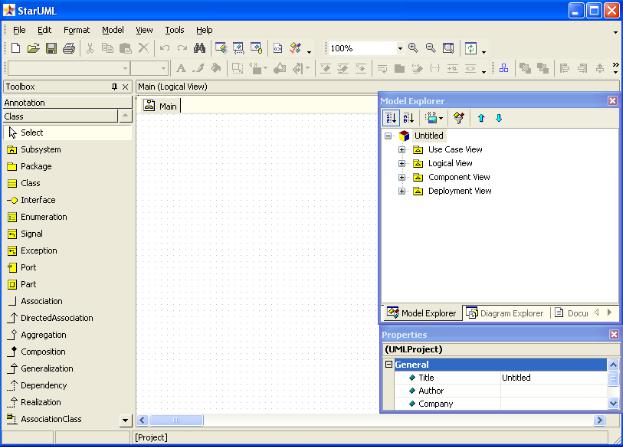This screenshot has height=447, width=623.
Task: Click the Print toolbar icon
Action: 69,48
